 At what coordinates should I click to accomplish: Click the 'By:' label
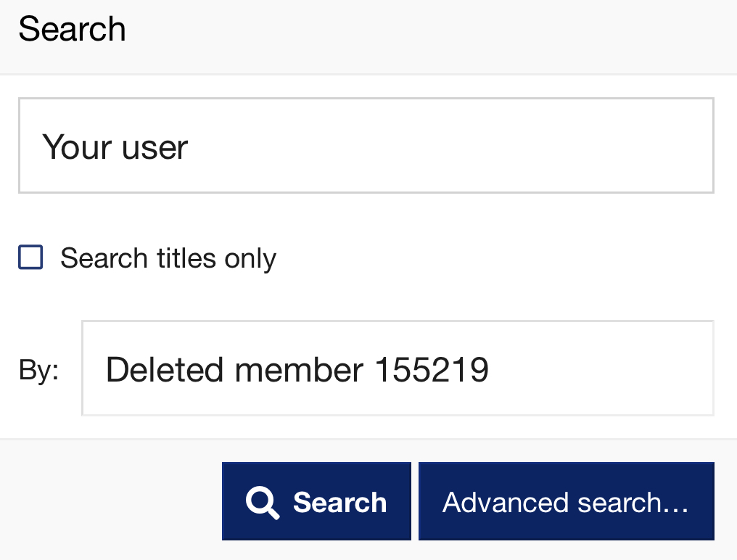(x=38, y=370)
